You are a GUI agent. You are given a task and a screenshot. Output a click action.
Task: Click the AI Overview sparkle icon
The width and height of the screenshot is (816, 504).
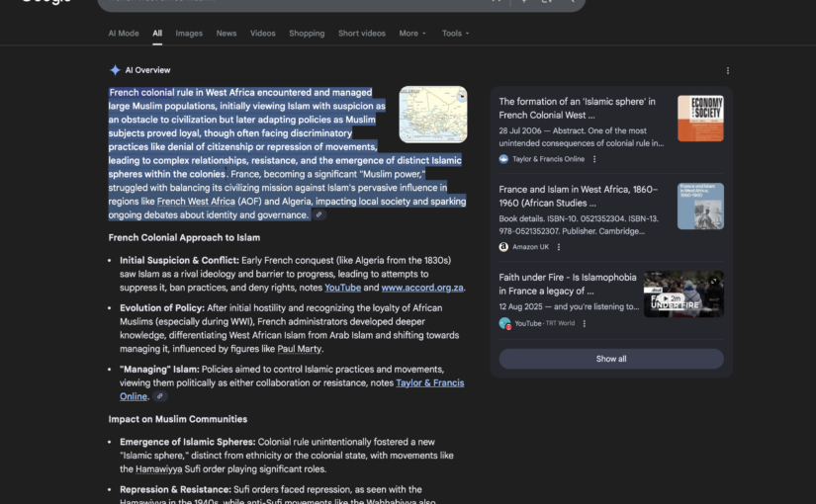point(115,70)
